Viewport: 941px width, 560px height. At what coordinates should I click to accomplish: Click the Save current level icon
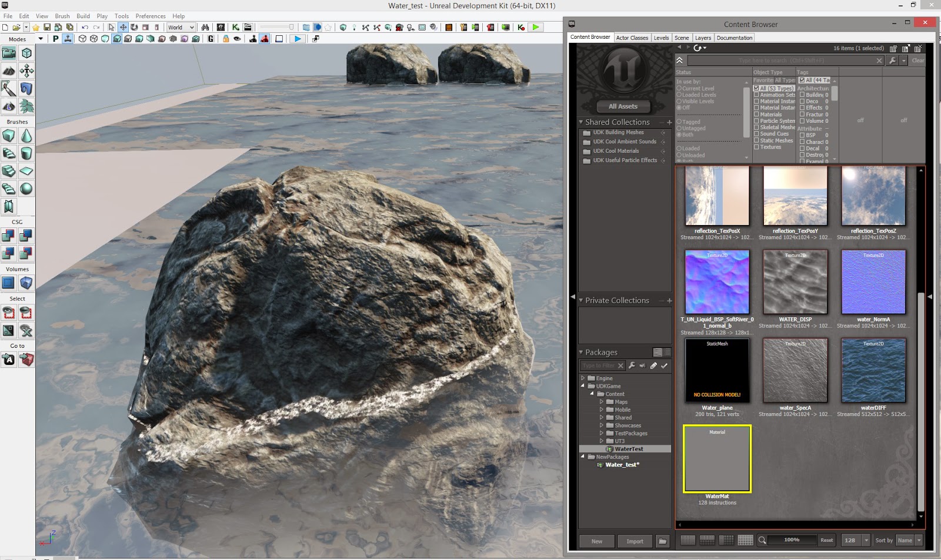tap(47, 27)
